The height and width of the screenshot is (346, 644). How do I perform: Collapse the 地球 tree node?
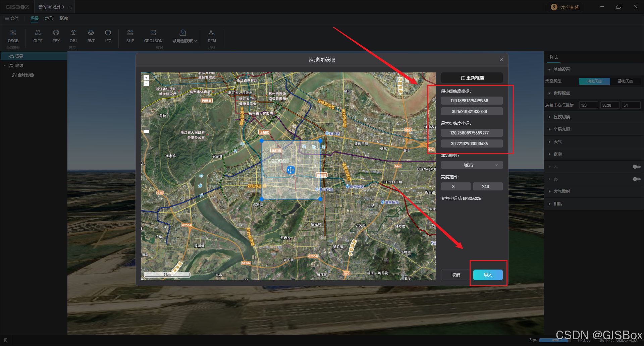tap(5, 65)
